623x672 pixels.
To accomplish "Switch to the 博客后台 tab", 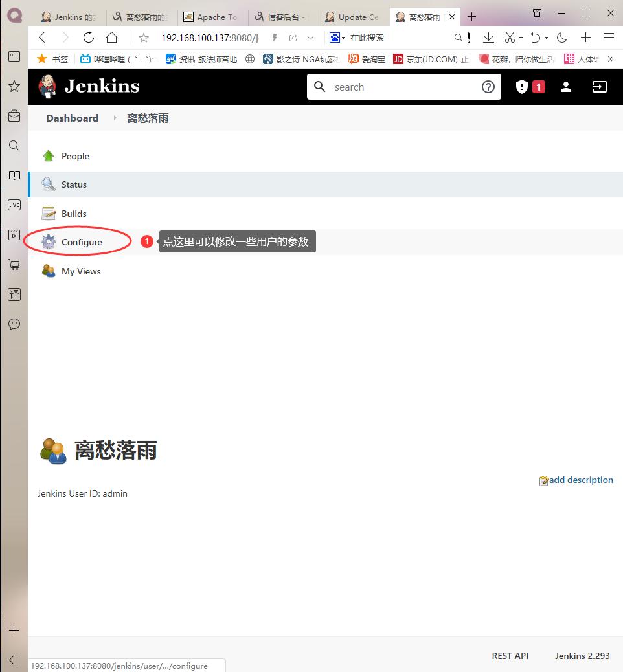I will tap(284, 17).
